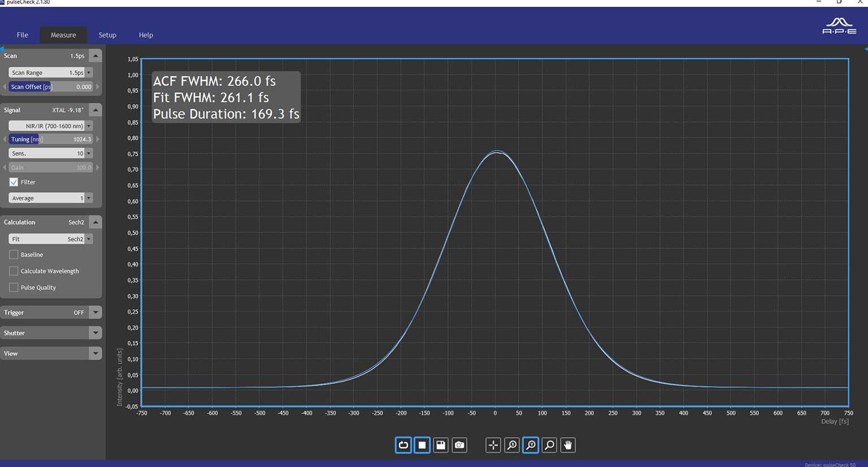
Task: Enable the Baseline checkbox
Action: tap(14, 254)
